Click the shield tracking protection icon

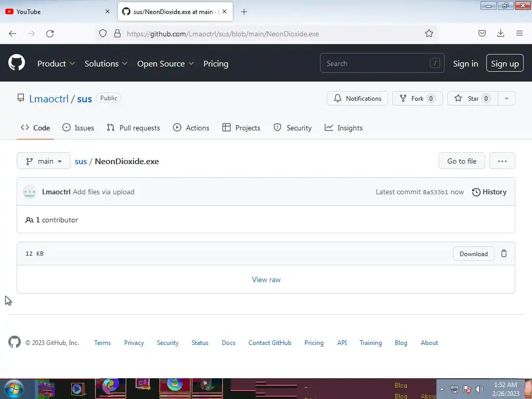pos(103,33)
